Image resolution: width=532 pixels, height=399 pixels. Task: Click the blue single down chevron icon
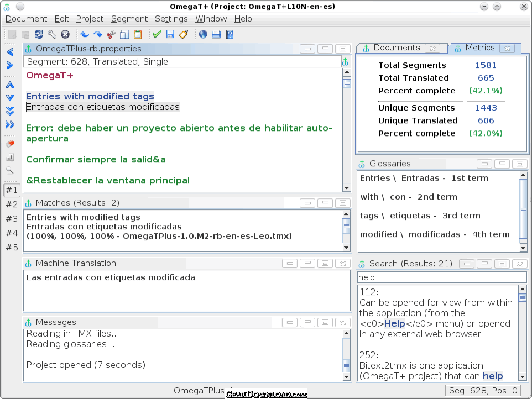coord(10,98)
